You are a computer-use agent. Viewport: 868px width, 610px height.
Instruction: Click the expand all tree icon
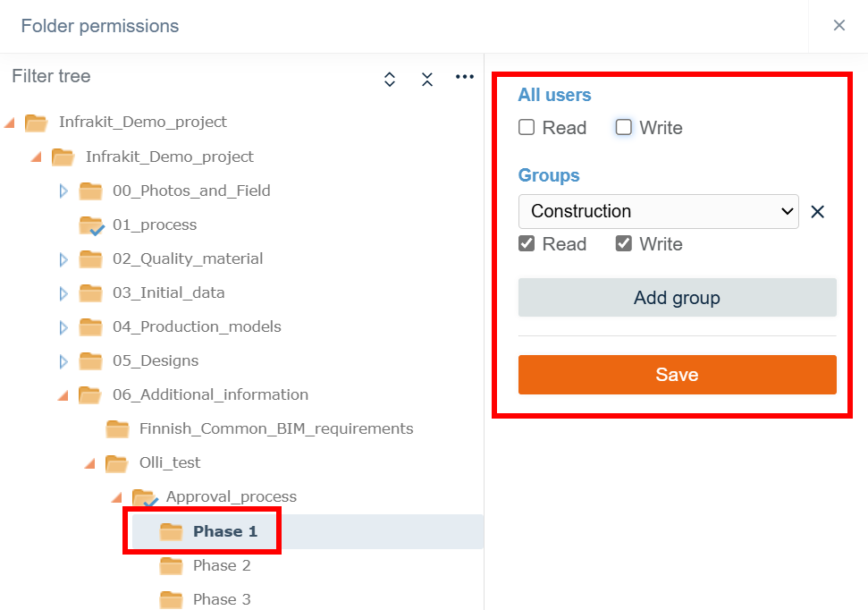(x=390, y=79)
